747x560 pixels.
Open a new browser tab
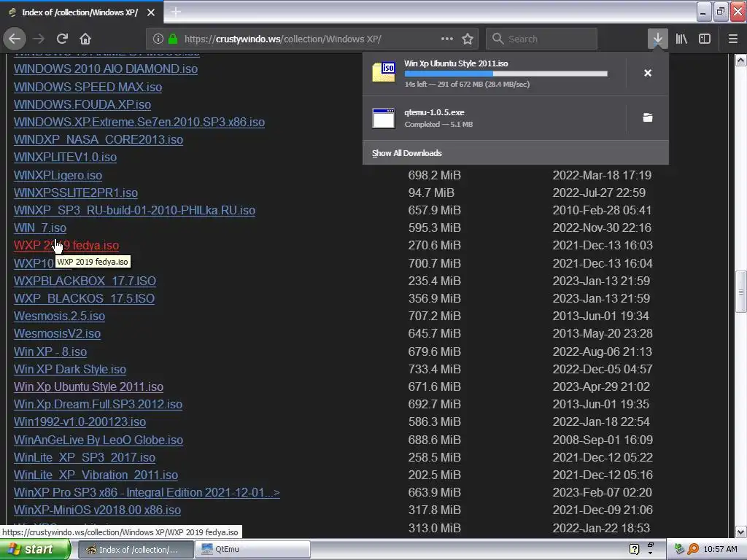(176, 12)
